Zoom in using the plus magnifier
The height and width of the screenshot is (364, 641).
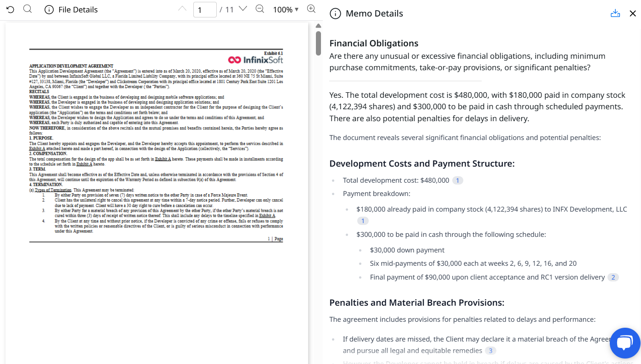(311, 9)
